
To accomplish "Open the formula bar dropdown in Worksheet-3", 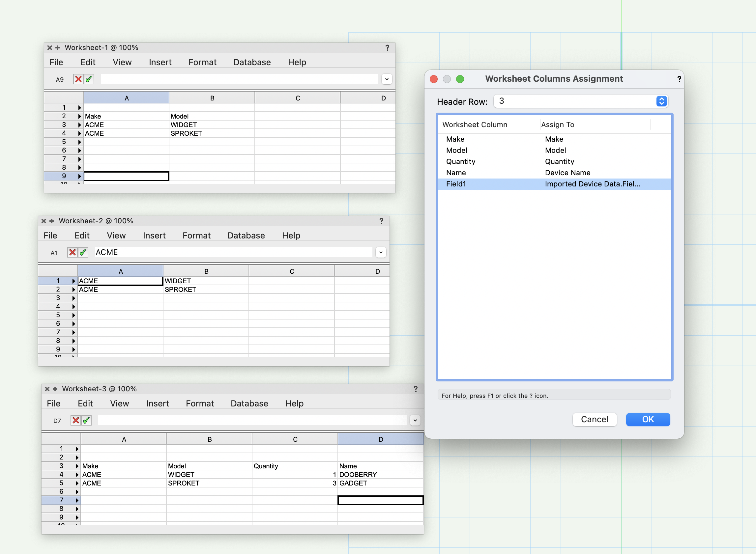I will tap(415, 420).
